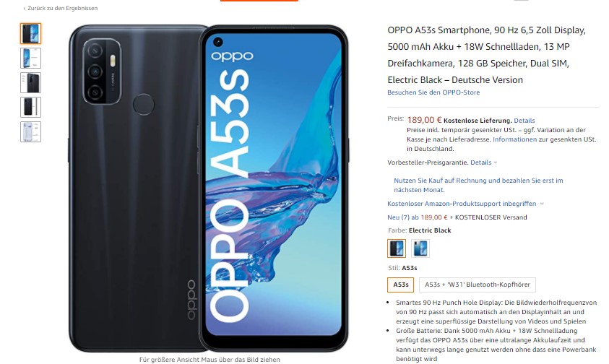Click the main OPPO A53s product image

209,188
